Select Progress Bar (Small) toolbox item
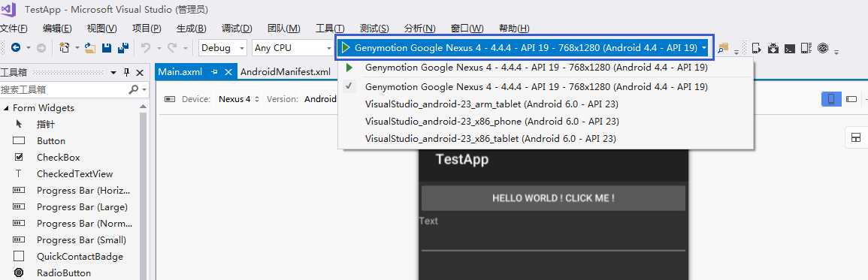 pyautogui.click(x=81, y=240)
